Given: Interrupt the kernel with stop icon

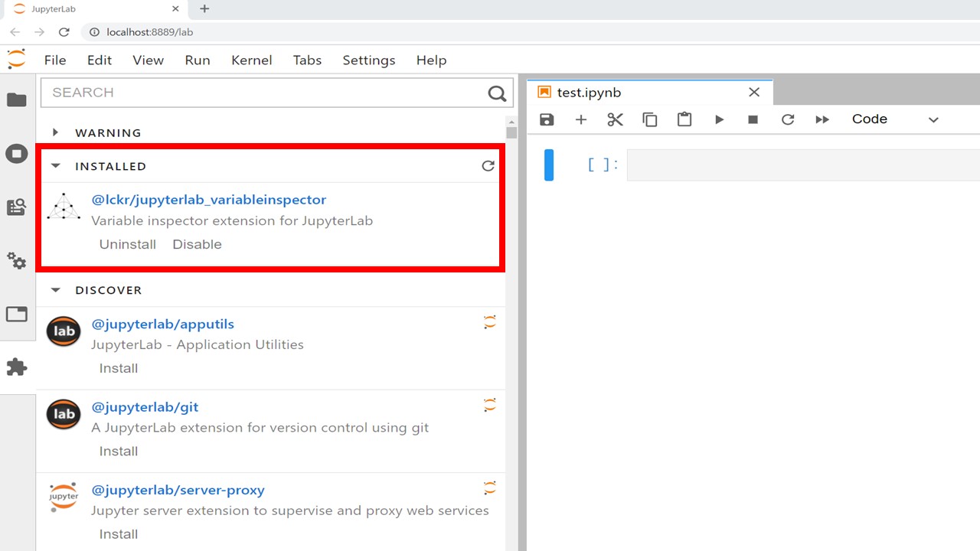Looking at the screenshot, I should pyautogui.click(x=753, y=119).
